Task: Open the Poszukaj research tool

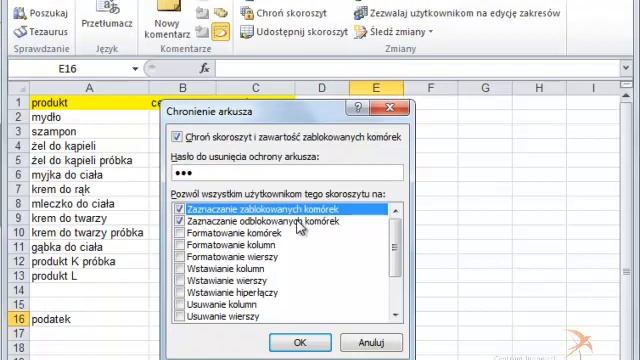Action: tap(40, 13)
